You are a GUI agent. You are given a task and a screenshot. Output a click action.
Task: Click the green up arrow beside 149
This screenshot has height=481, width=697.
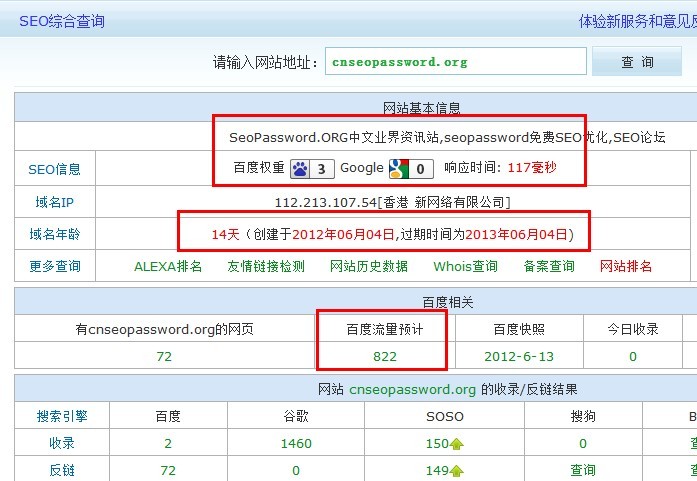[x=457, y=471]
